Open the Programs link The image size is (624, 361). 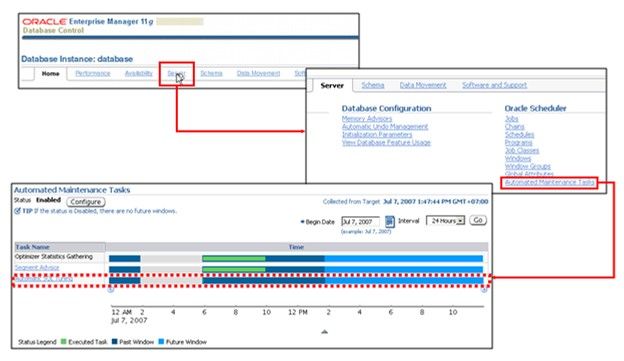coord(519,142)
